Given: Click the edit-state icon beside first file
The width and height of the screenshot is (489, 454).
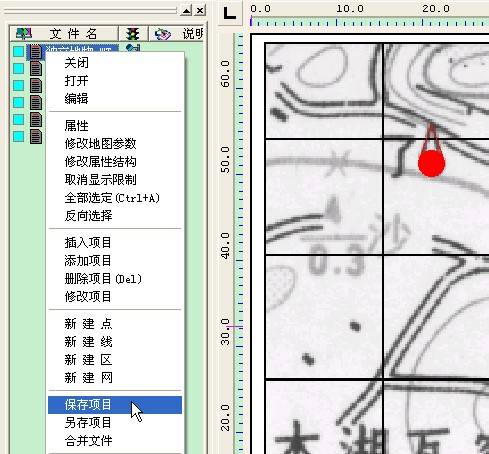Looking at the screenshot, I should tap(133, 49).
